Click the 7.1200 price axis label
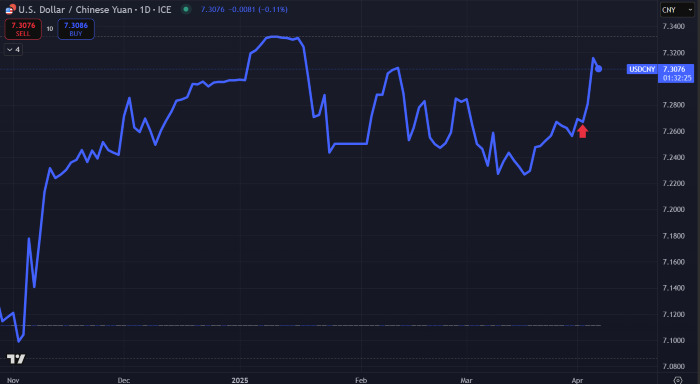The width and height of the screenshot is (700, 384). tap(674, 314)
